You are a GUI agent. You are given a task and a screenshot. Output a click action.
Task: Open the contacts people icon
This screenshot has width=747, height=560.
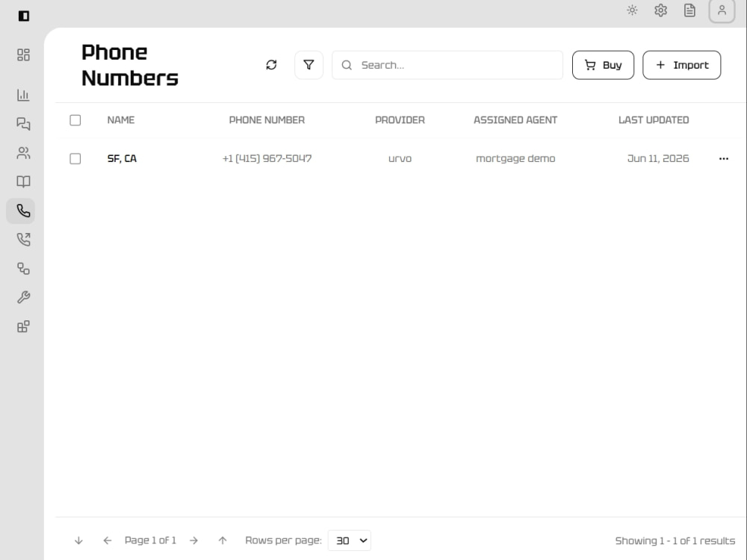coord(23,153)
